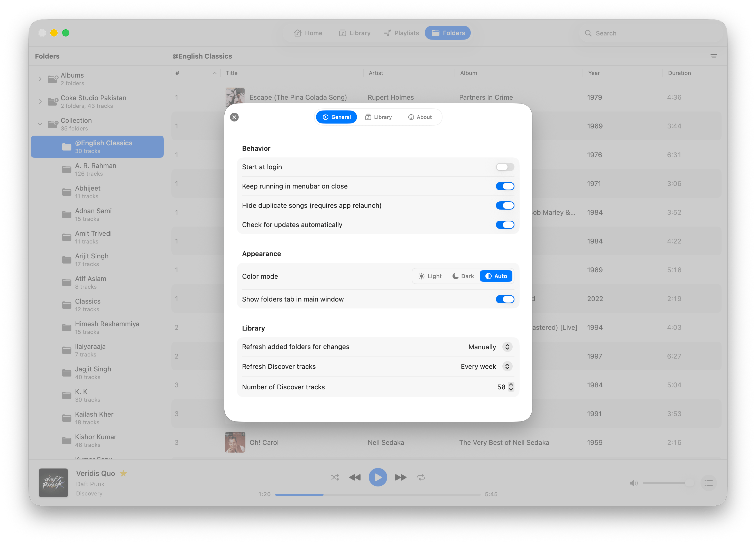Click the Amit Trivedi folder icon
The width and height of the screenshot is (756, 544).
67,238
